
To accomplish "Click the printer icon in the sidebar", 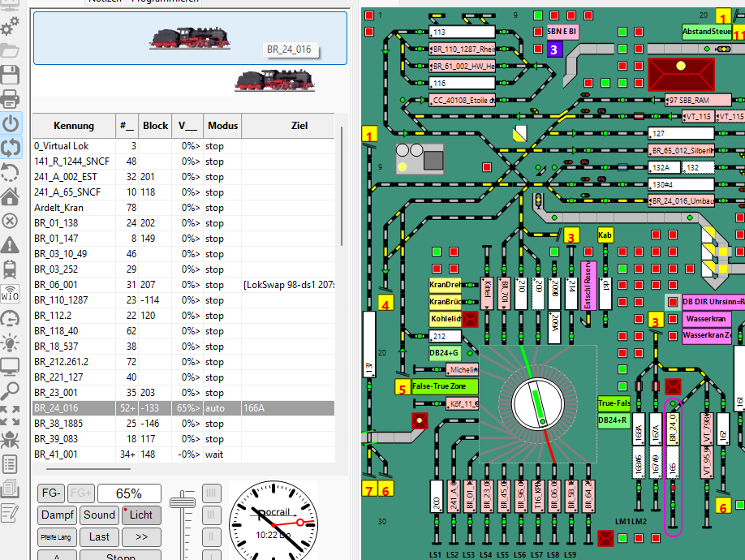I will pyautogui.click(x=10, y=99).
